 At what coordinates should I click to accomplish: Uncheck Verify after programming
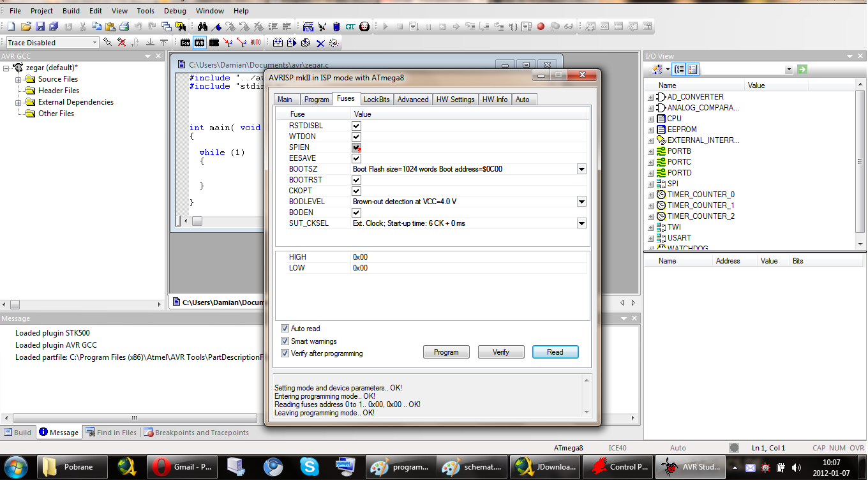pyautogui.click(x=285, y=353)
